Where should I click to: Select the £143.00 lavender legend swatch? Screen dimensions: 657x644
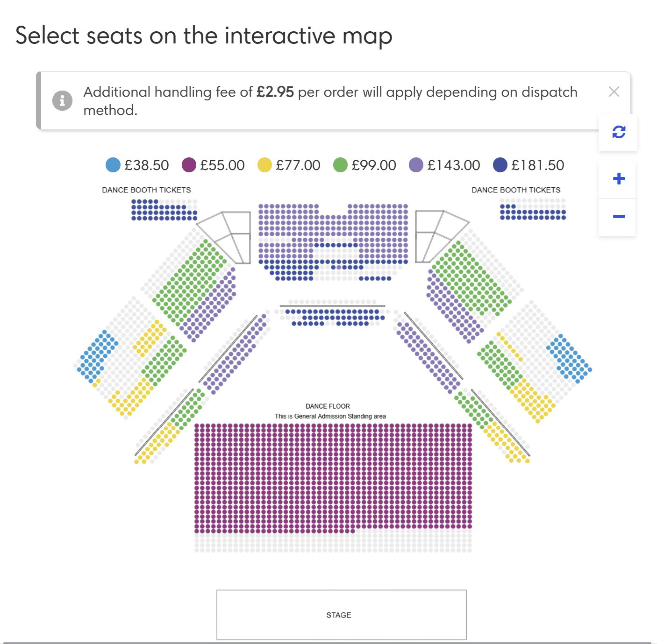pyautogui.click(x=416, y=165)
